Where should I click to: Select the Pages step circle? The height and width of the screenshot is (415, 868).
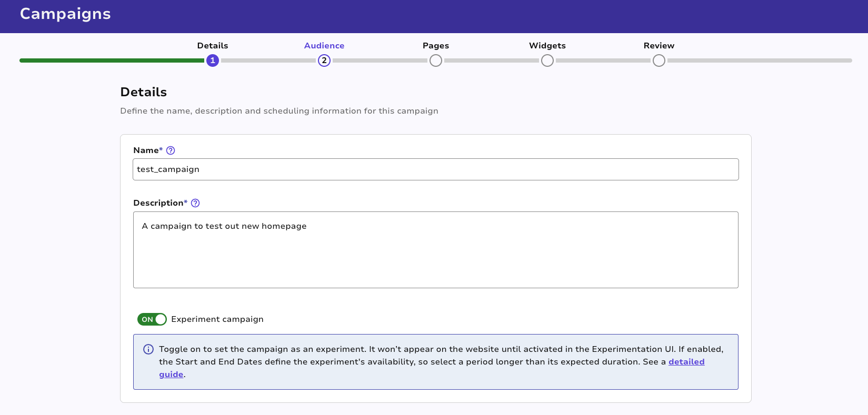(436, 60)
